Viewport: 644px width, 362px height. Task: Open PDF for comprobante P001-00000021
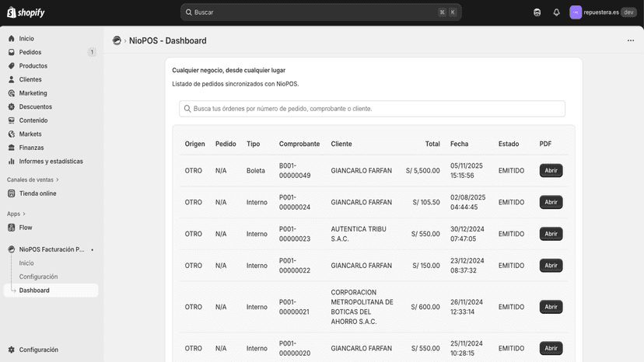[551, 307]
